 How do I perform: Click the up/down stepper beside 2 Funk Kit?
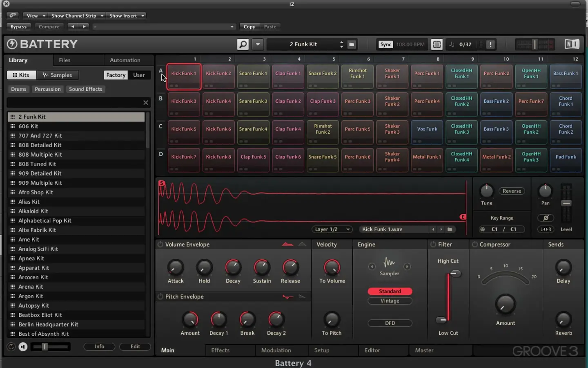[341, 44]
